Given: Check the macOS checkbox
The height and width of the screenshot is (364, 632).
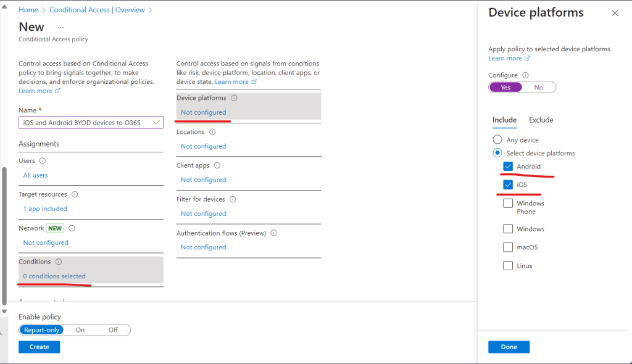Looking at the screenshot, I should (x=508, y=247).
